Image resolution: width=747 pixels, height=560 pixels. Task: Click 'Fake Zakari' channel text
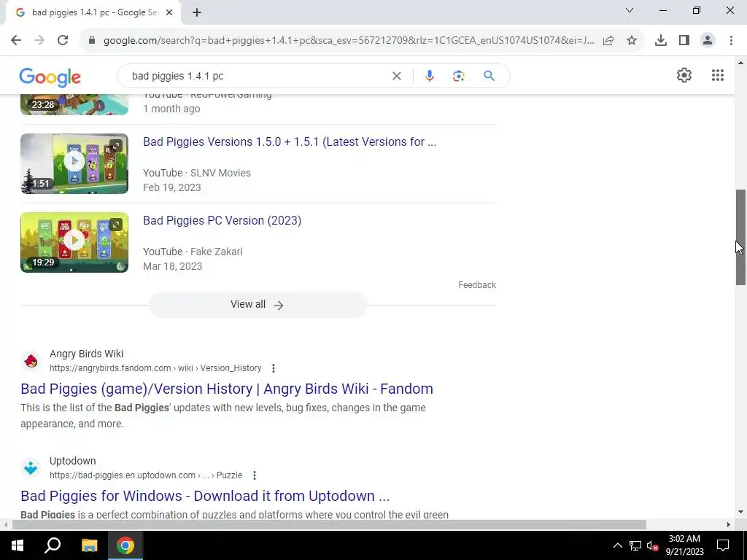coord(216,252)
